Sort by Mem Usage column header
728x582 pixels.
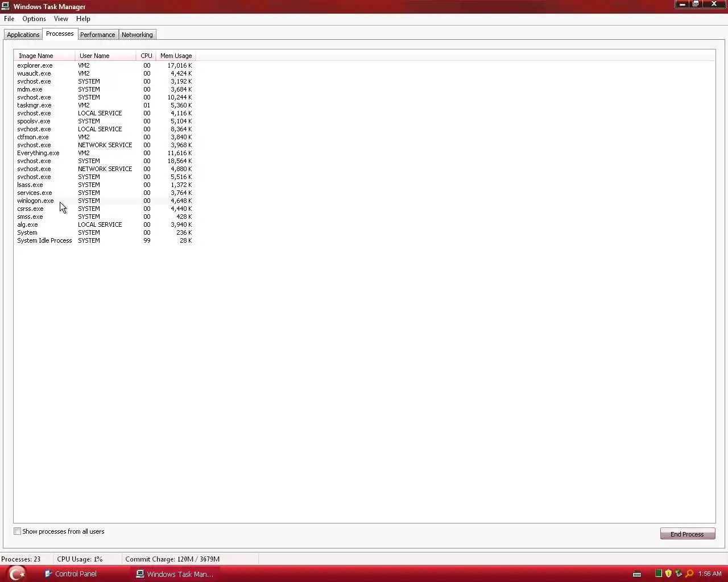point(176,56)
